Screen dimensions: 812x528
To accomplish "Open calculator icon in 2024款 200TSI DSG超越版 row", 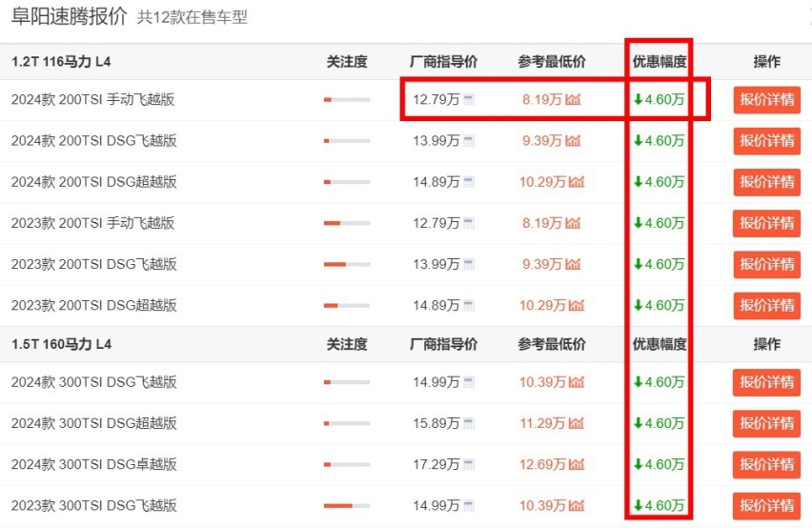I will point(469,182).
